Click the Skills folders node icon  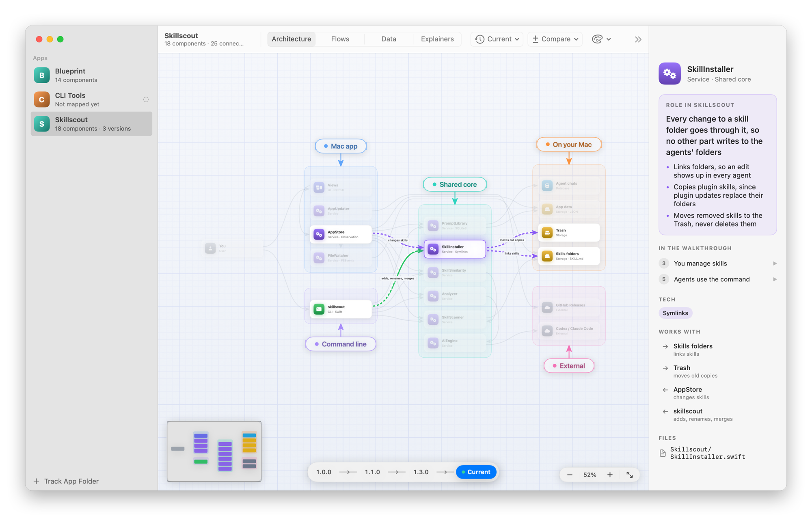(547, 256)
